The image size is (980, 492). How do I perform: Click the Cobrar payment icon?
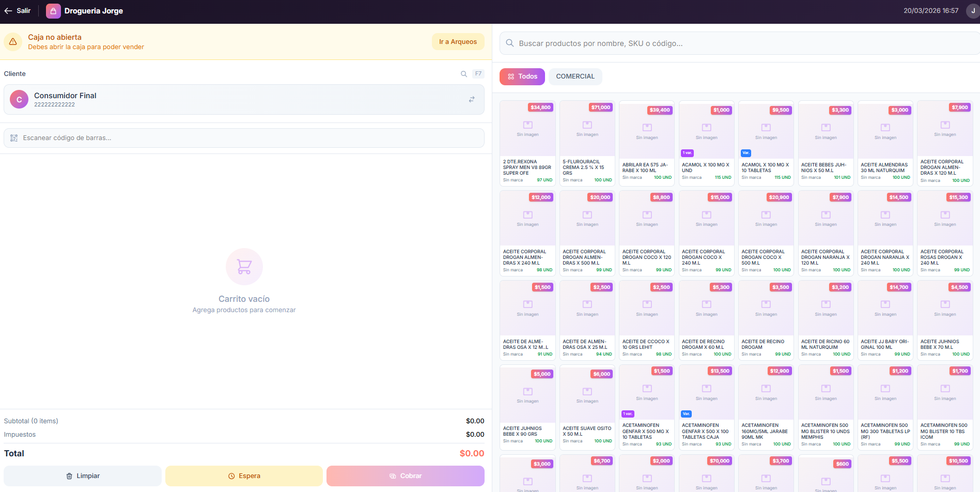[x=394, y=475]
